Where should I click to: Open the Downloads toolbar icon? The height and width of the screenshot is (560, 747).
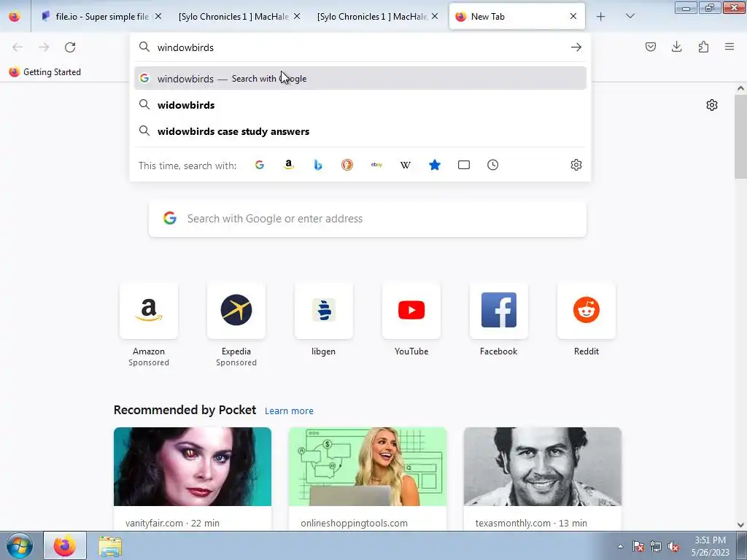(676, 47)
